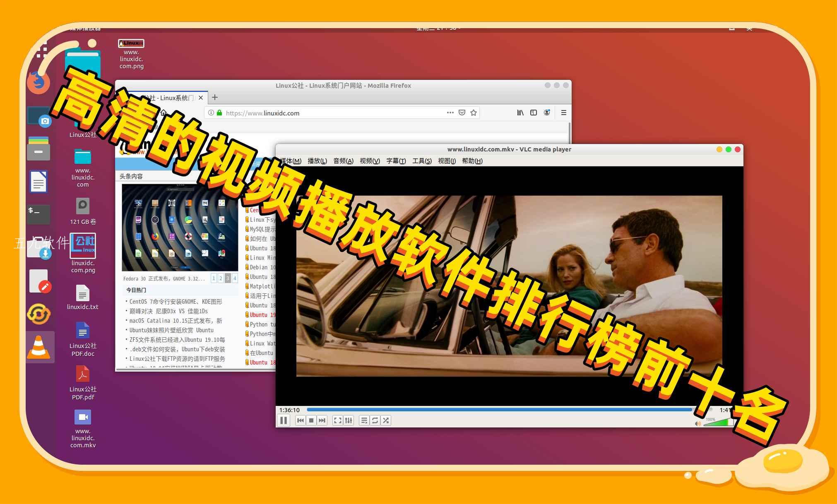Select www.linuxidc.com.mkv desktop video file

coord(83,429)
